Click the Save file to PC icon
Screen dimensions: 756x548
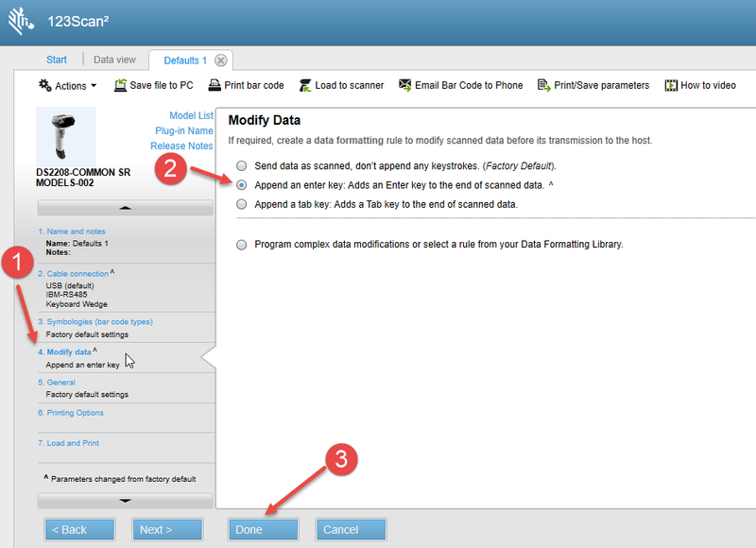point(120,85)
